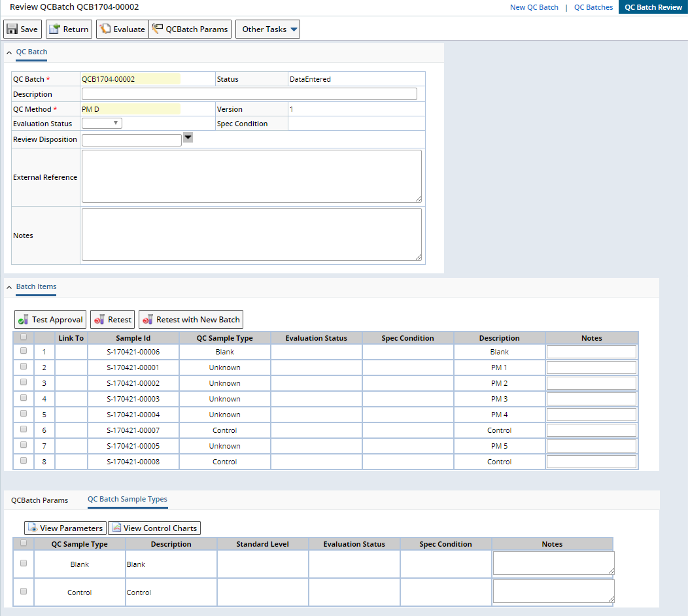The height and width of the screenshot is (616, 688).
Task: Click the View Parameters button label
Action: tap(71, 528)
